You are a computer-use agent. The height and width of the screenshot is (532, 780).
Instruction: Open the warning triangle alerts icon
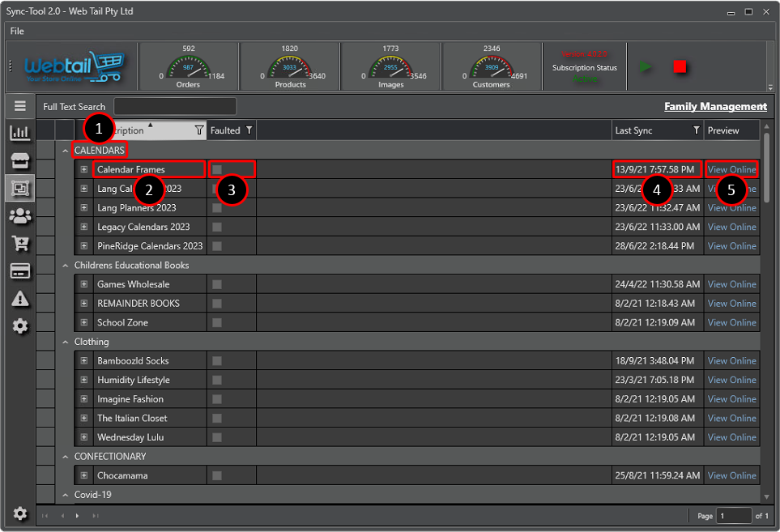pyautogui.click(x=20, y=299)
